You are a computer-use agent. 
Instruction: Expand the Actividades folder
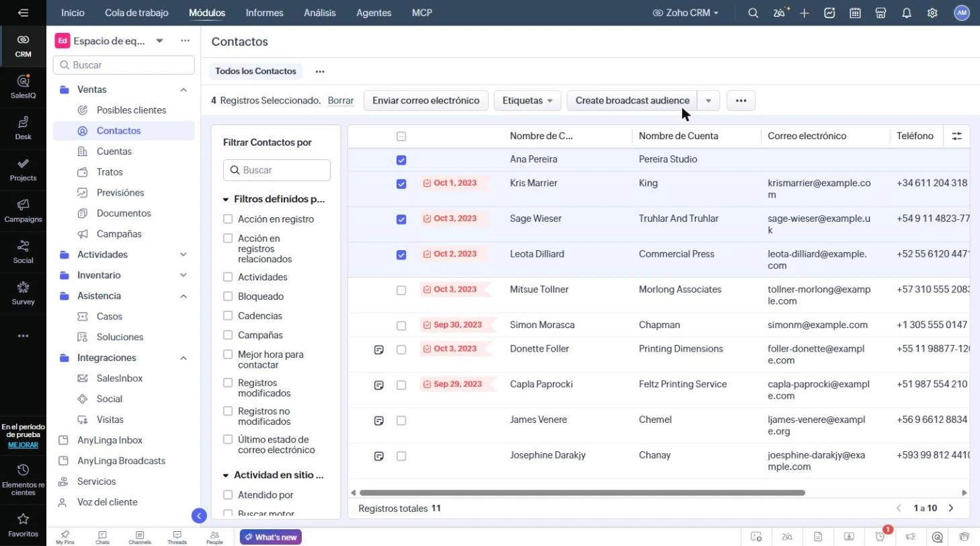183,255
